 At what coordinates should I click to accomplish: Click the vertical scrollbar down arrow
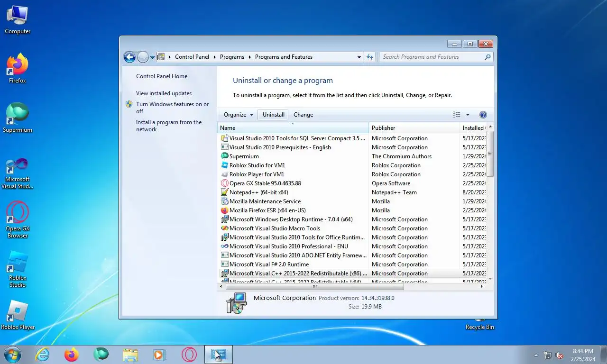[x=490, y=279]
